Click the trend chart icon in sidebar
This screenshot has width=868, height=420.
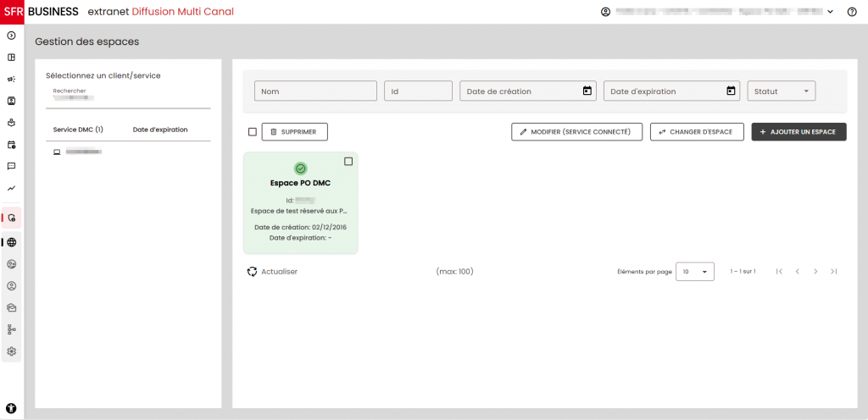(12, 188)
